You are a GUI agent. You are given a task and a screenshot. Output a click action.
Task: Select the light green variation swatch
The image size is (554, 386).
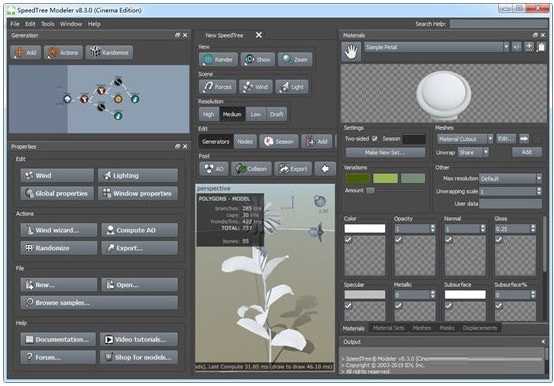[x=385, y=178]
